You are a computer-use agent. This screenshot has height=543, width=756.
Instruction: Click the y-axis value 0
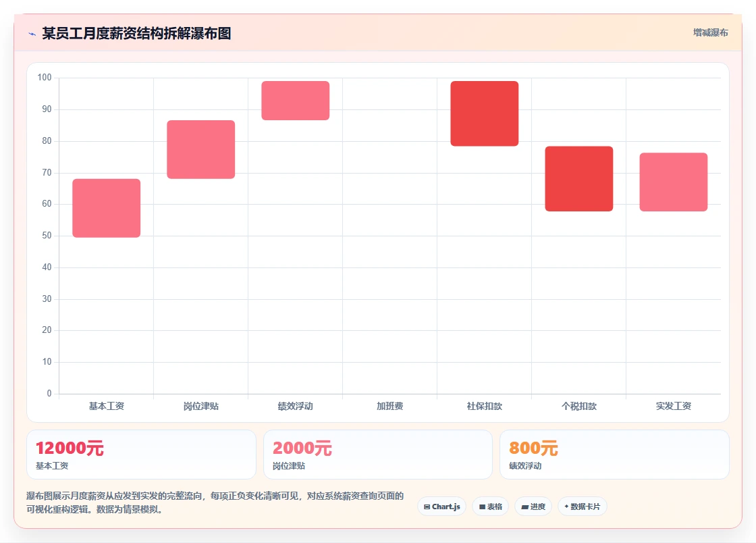click(49, 393)
